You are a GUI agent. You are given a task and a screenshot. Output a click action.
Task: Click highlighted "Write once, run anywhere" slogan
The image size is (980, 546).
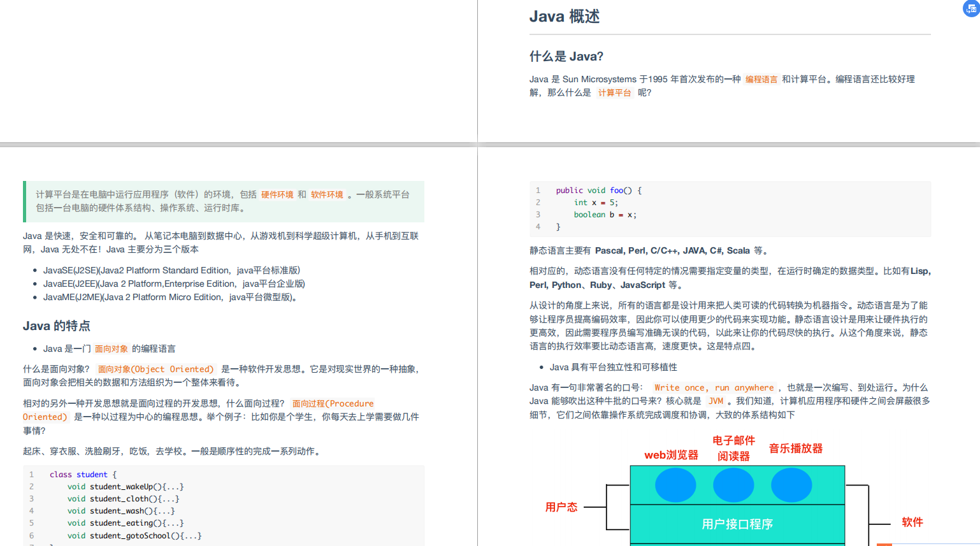tap(714, 387)
